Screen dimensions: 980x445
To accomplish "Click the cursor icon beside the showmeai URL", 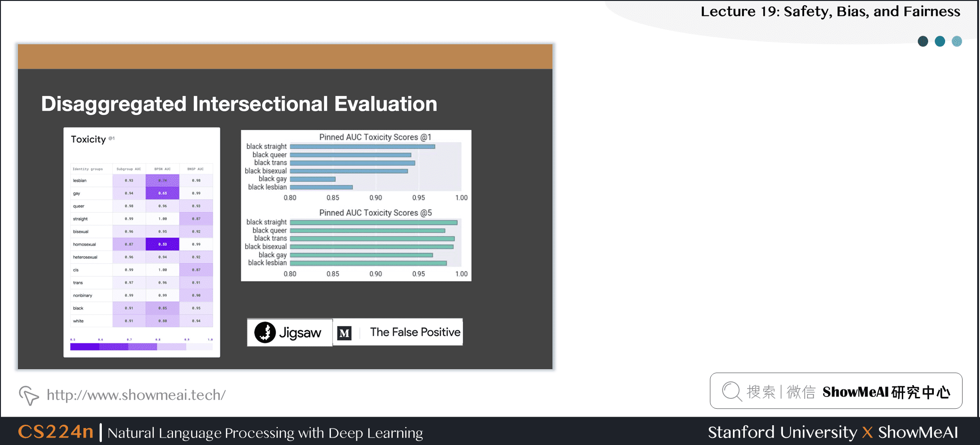I will coord(29,396).
